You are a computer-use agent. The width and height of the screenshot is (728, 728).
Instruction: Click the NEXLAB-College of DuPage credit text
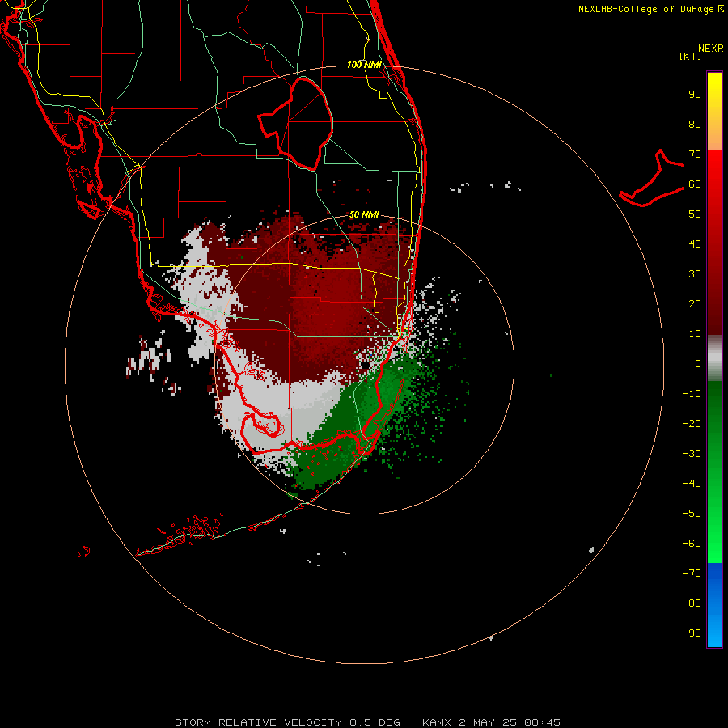tap(651, 9)
